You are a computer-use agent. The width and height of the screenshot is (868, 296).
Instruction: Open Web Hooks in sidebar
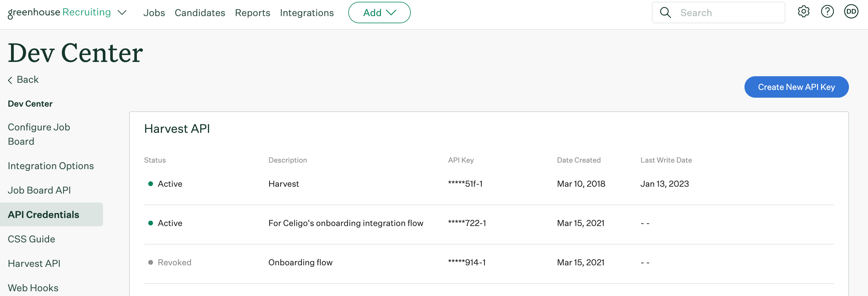[33, 288]
